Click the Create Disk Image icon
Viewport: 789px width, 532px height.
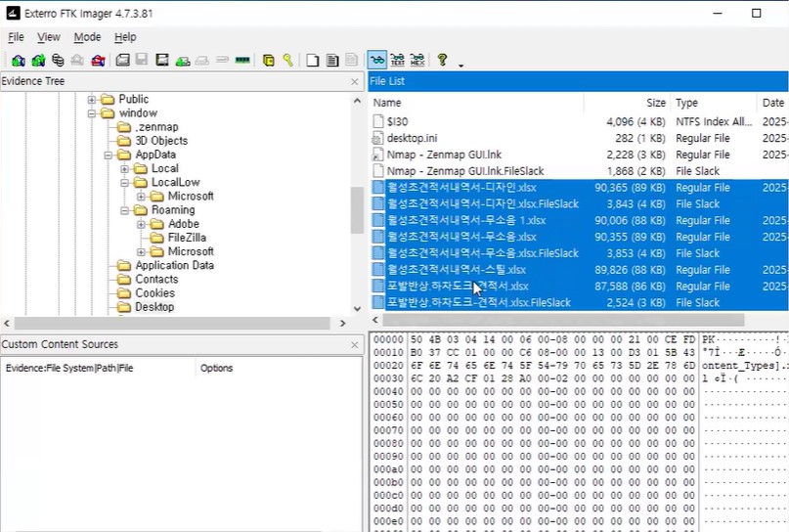(x=122, y=61)
